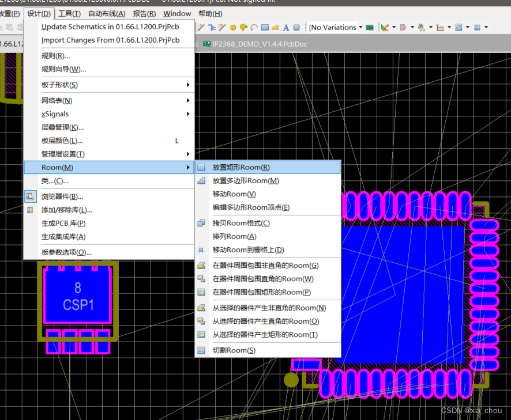511x420 pixels.
Task: Choose 拷贝Room格式(C)
Action: (x=268, y=223)
